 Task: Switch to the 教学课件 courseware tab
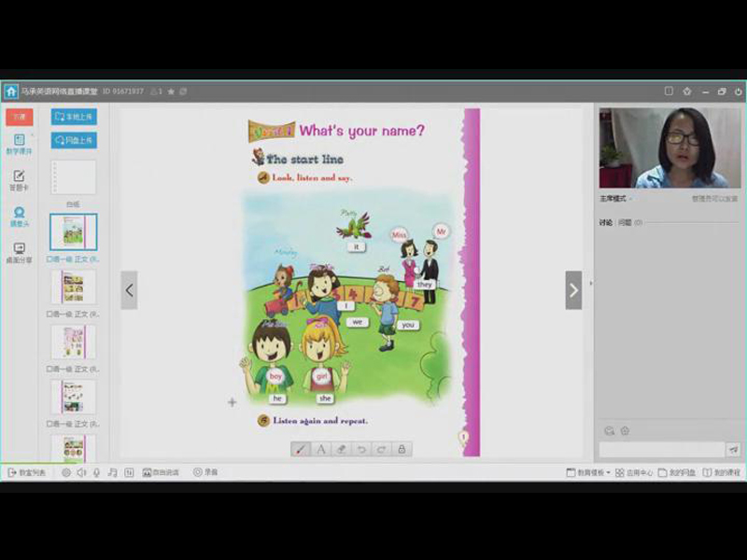point(19,144)
